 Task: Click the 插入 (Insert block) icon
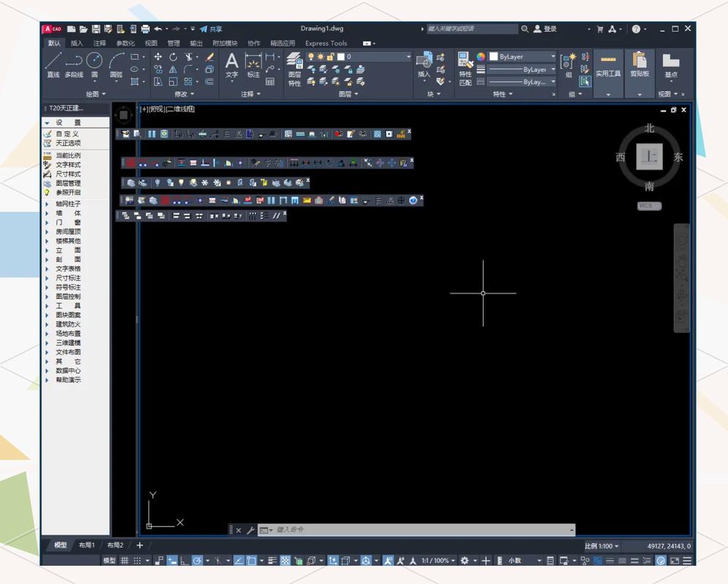424,64
